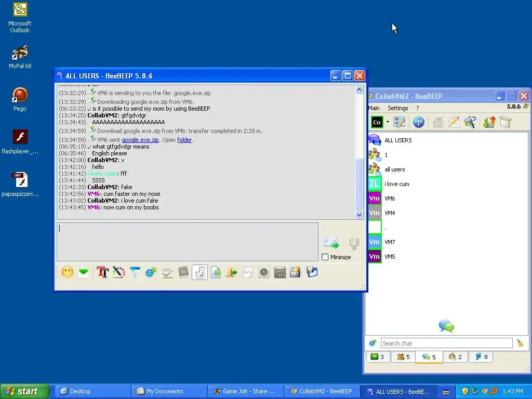Click the notepad with pencil icon in chat toolbar
This screenshot has height=399, width=532.
pos(295,272)
